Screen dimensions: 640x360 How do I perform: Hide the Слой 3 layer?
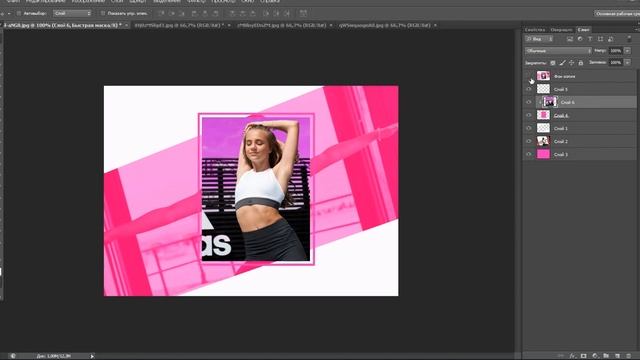tap(529, 155)
